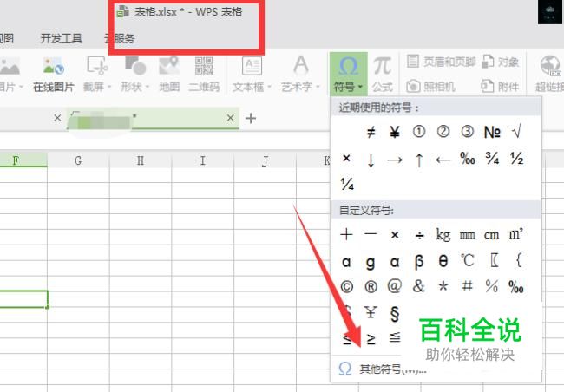
Task: Insert the √ square root symbol
Action: point(516,133)
